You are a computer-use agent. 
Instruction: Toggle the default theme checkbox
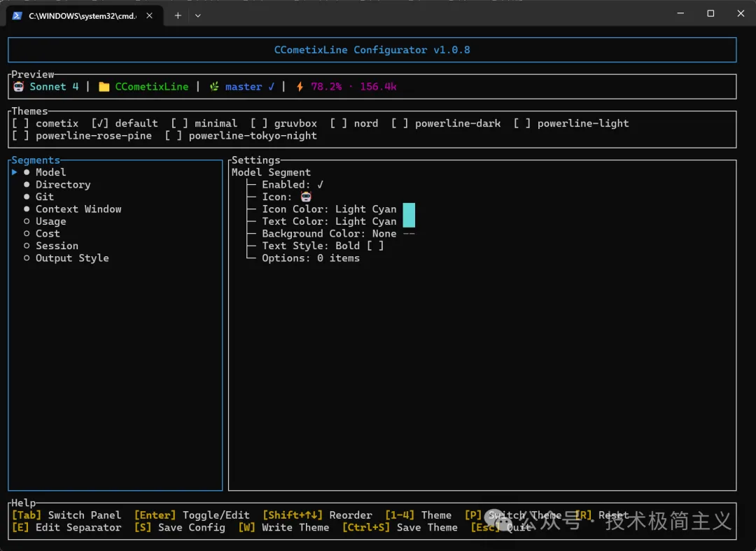tap(100, 123)
